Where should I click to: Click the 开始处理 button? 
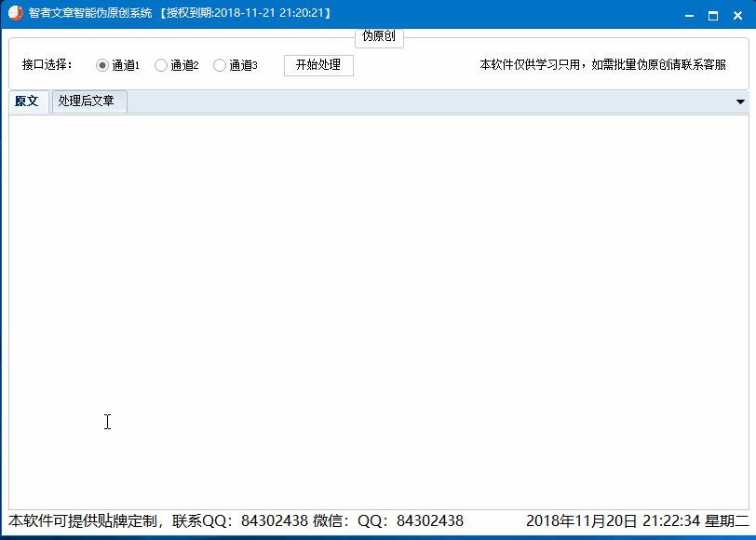318,65
